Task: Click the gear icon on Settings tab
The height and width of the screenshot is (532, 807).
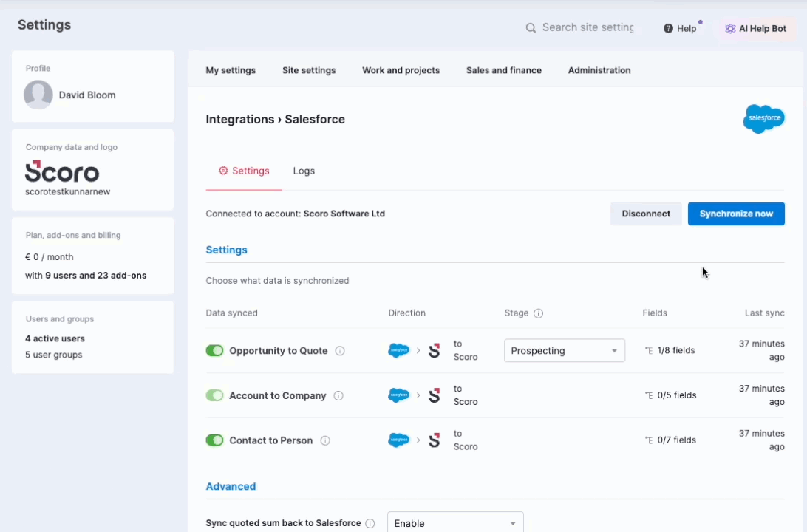Action: (x=223, y=170)
